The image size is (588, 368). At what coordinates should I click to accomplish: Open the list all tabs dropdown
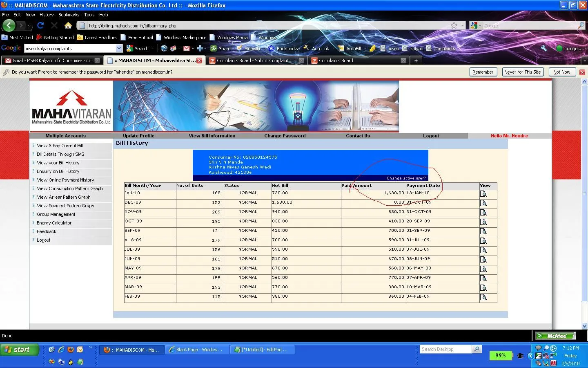click(584, 61)
